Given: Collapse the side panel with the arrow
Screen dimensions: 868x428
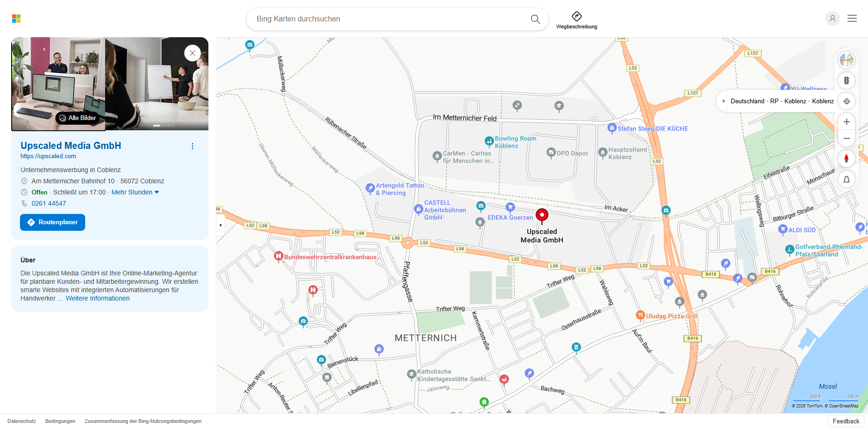Looking at the screenshot, I should pyautogui.click(x=220, y=225).
